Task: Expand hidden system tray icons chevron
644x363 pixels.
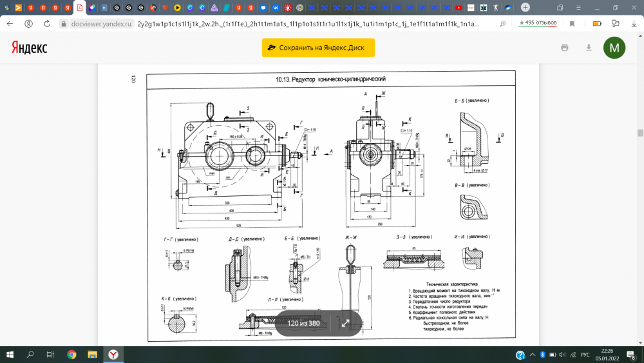Action: click(x=533, y=355)
